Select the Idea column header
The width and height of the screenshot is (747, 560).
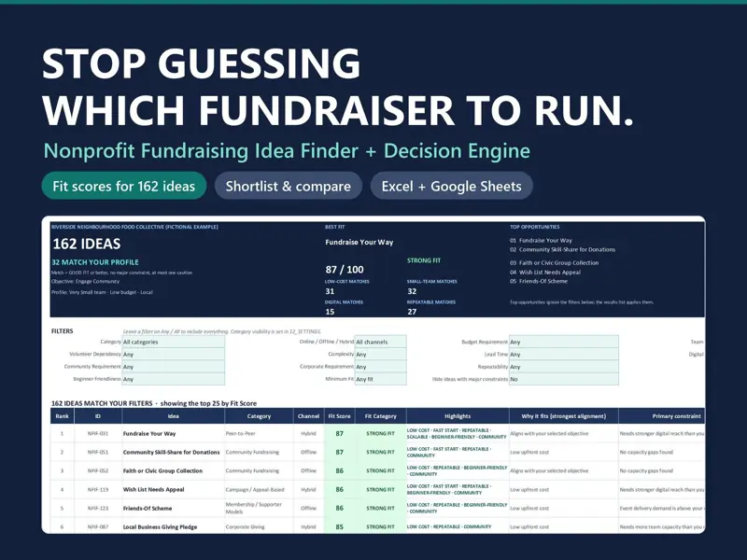click(x=174, y=415)
